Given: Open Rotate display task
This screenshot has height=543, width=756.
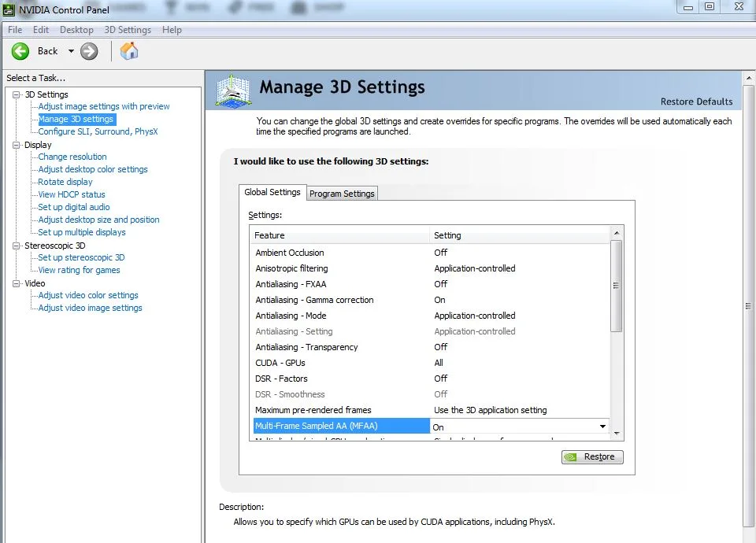Looking at the screenshot, I should 65,182.
